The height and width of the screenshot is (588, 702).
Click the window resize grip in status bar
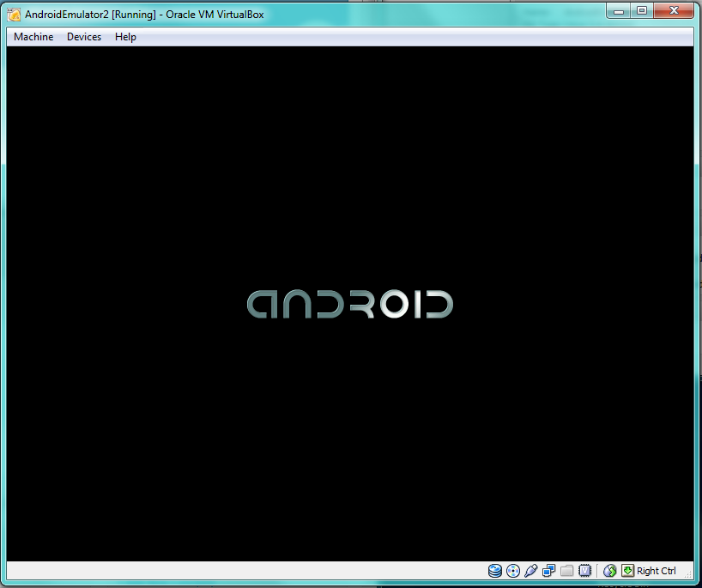click(x=688, y=575)
